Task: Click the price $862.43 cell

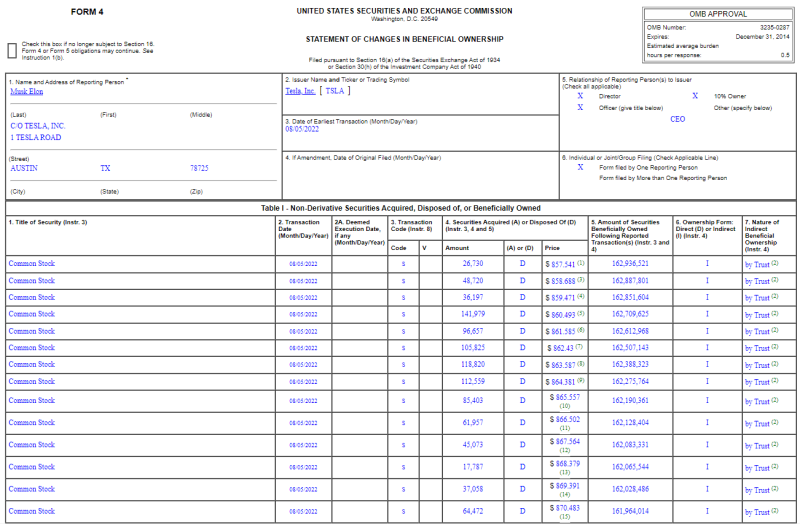Action: click(x=563, y=348)
